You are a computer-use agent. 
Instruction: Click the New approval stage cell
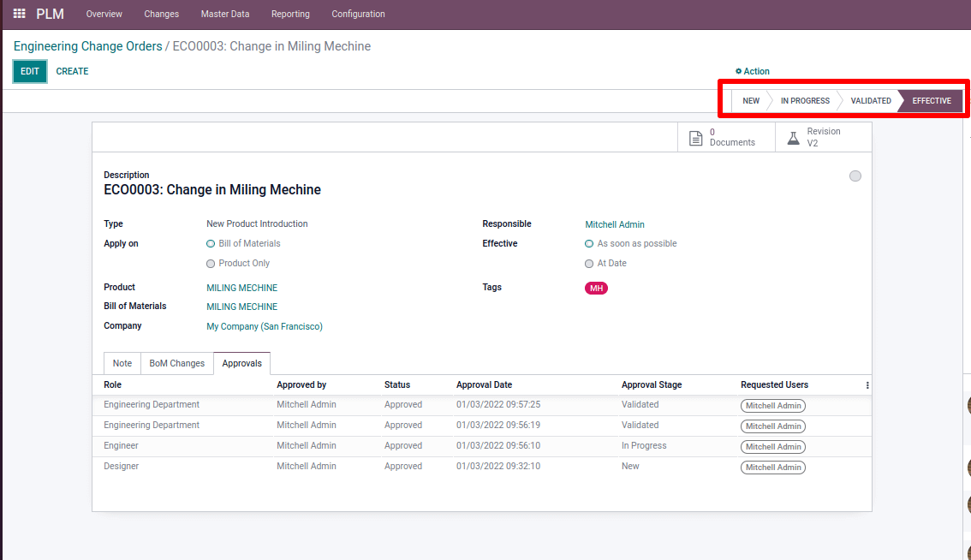click(630, 466)
